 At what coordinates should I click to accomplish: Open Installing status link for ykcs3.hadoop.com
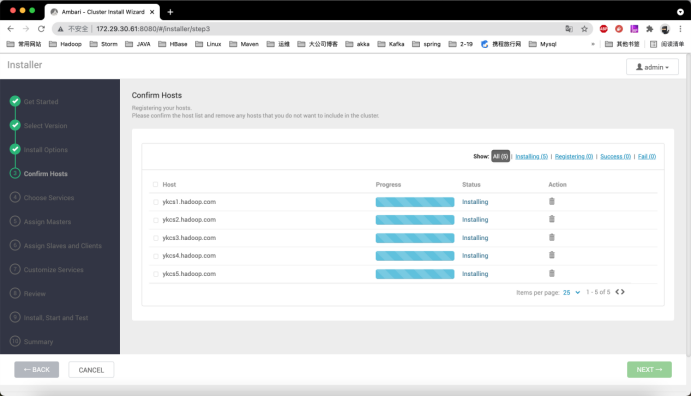pyautogui.click(x=475, y=238)
